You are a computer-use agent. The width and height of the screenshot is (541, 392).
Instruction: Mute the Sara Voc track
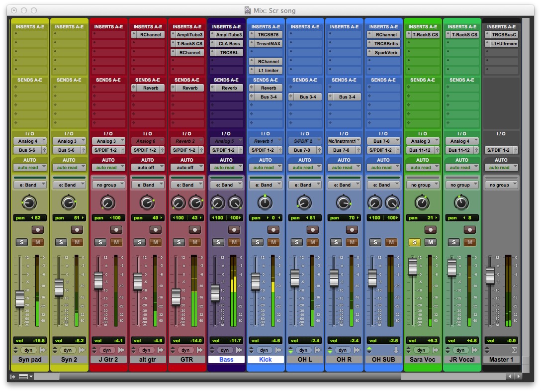431,242
